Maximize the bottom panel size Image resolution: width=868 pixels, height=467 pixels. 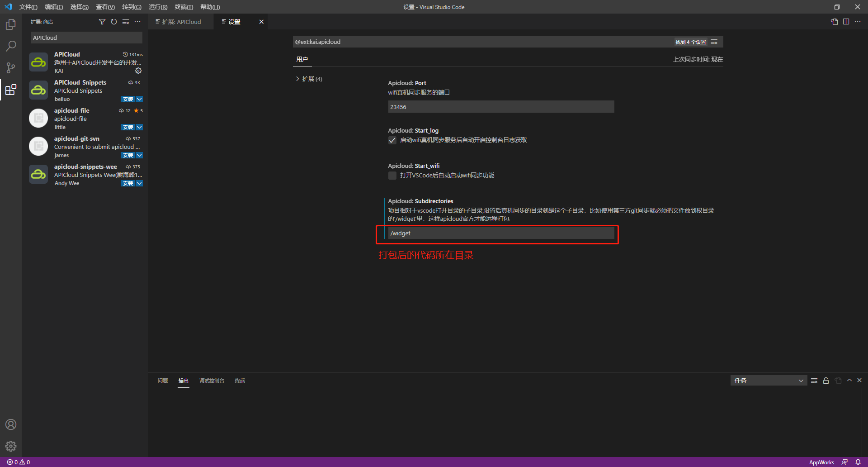[x=849, y=381]
